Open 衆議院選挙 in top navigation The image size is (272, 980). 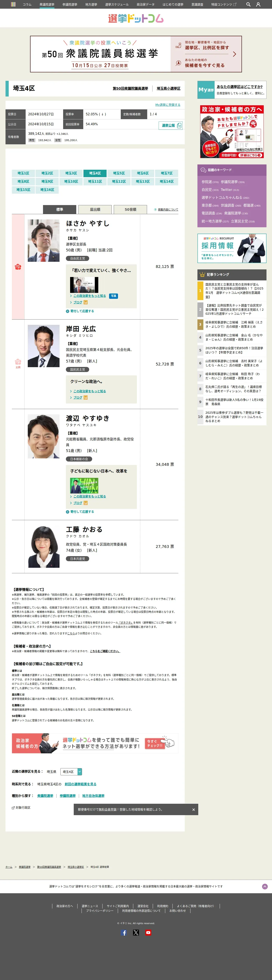pyautogui.click(x=47, y=5)
